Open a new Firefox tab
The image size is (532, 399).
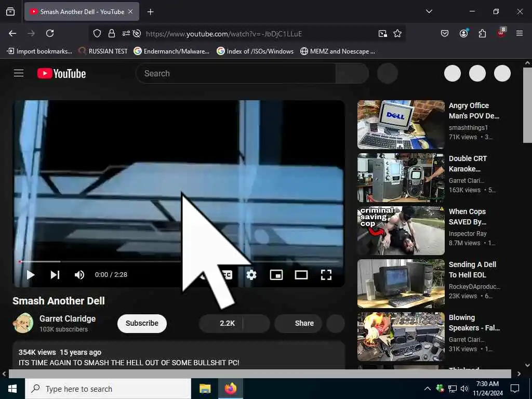coord(150,12)
